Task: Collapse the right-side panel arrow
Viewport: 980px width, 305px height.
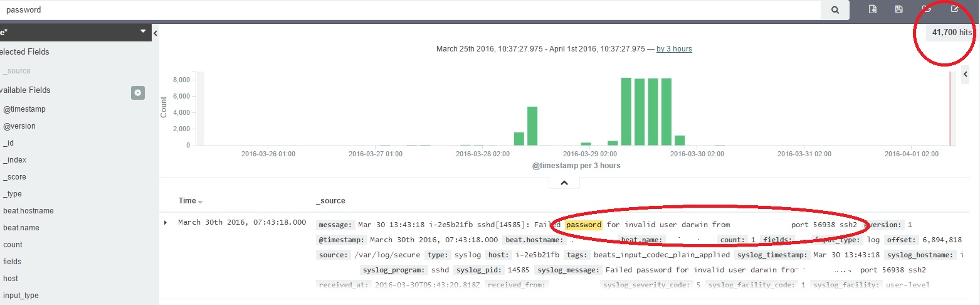Action: (x=966, y=75)
